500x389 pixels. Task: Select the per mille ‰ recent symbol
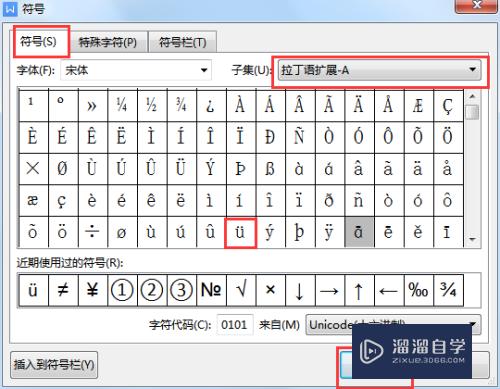[x=419, y=290]
